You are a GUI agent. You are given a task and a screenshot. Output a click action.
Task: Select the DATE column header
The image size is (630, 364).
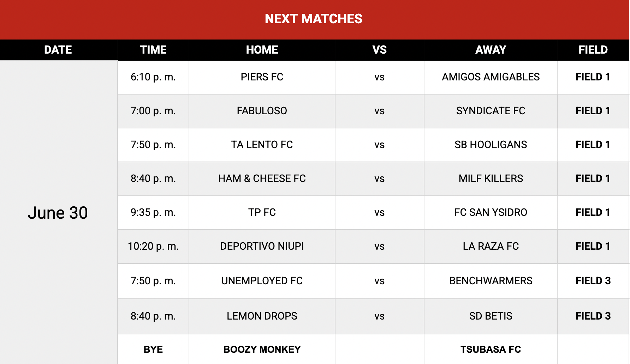coord(58,50)
